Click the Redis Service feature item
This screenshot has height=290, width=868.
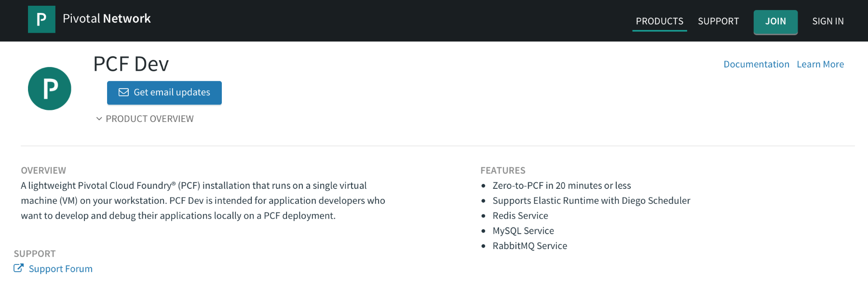click(x=520, y=216)
